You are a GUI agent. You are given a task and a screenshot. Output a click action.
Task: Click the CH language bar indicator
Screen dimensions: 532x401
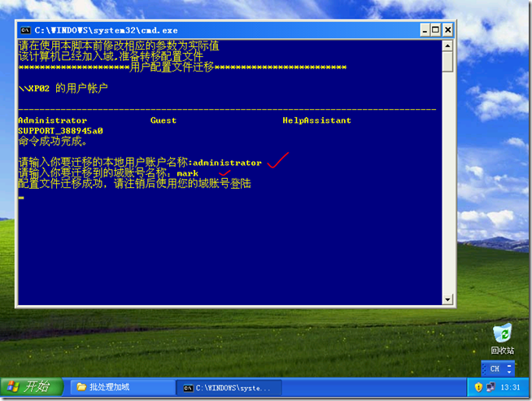click(x=495, y=368)
